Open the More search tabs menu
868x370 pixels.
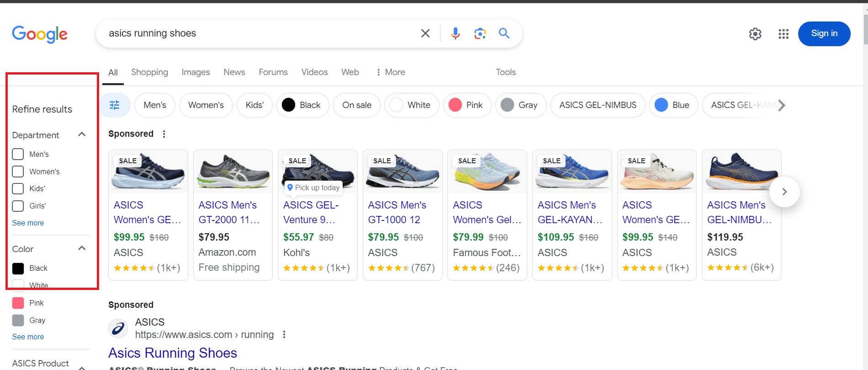click(x=391, y=72)
